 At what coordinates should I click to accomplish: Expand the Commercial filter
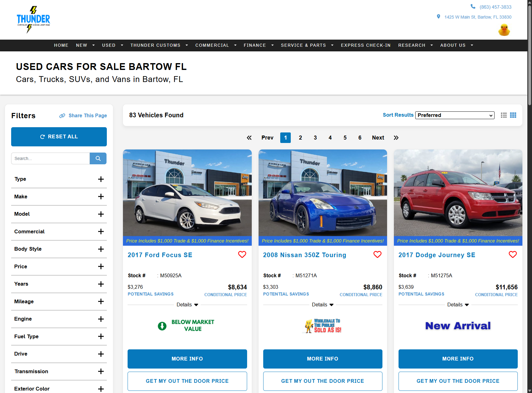(59, 231)
